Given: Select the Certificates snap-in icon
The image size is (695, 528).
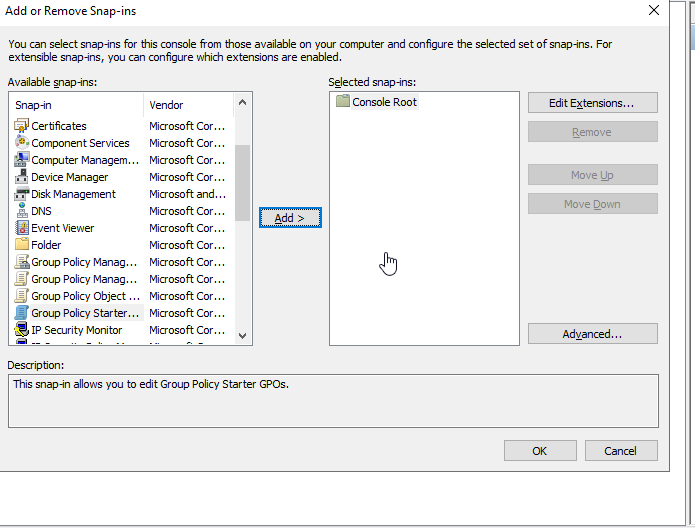Looking at the screenshot, I should [x=22, y=126].
